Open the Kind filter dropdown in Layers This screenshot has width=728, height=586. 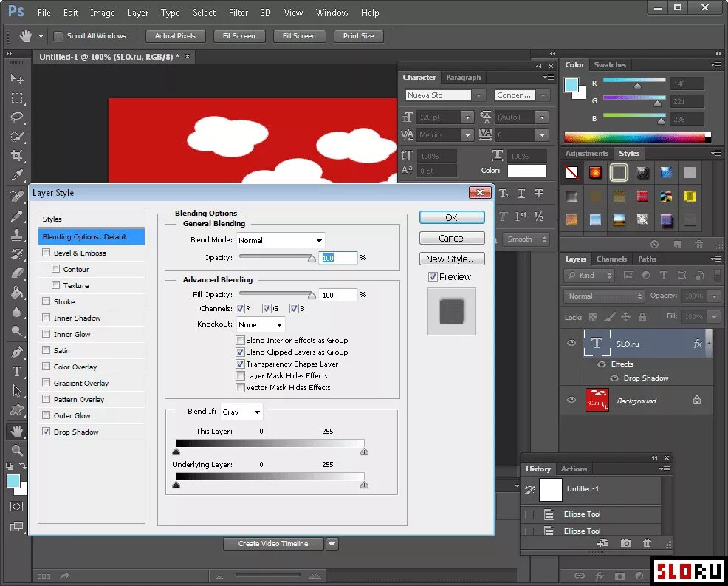pyautogui.click(x=590, y=276)
